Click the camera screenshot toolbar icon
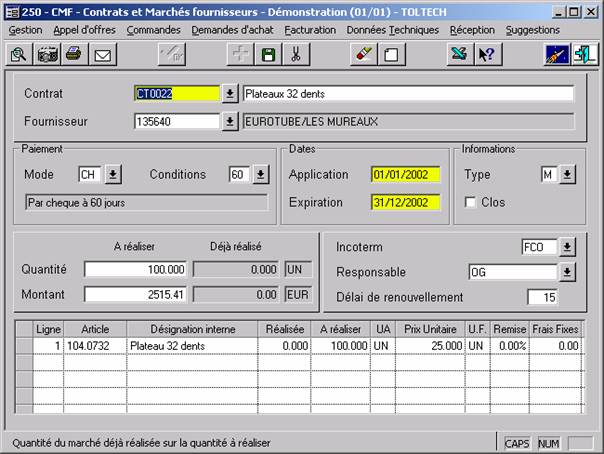 (47, 54)
